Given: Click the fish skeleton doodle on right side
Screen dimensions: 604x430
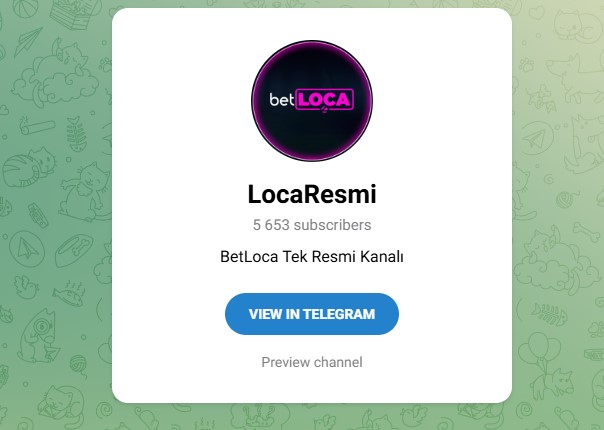Looking at the screenshot, I should [x=549, y=314].
